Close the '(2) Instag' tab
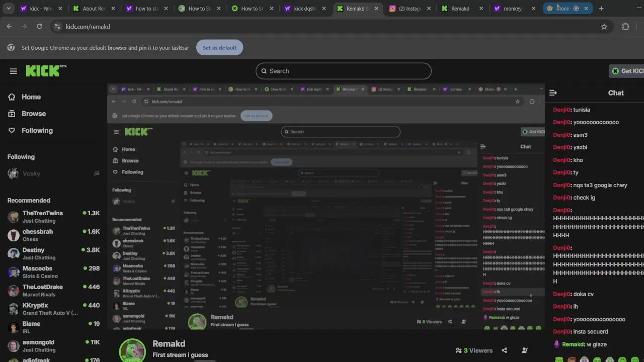644x362 pixels. 429,9
